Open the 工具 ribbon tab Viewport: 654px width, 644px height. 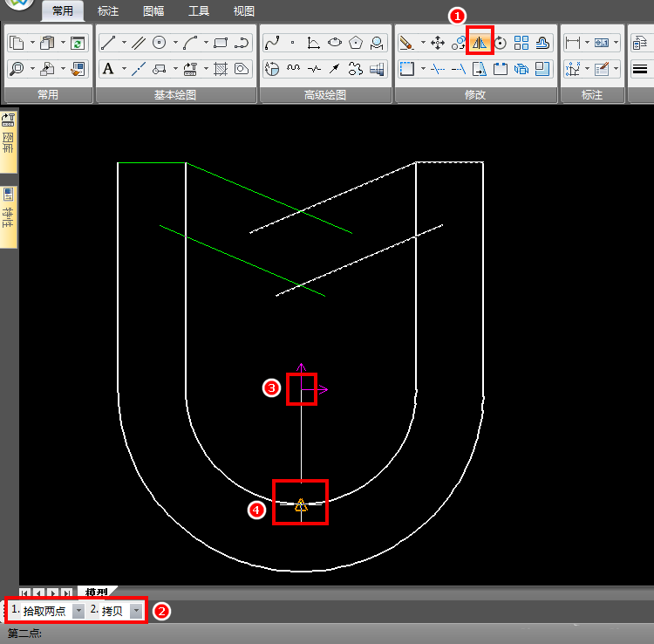point(199,11)
